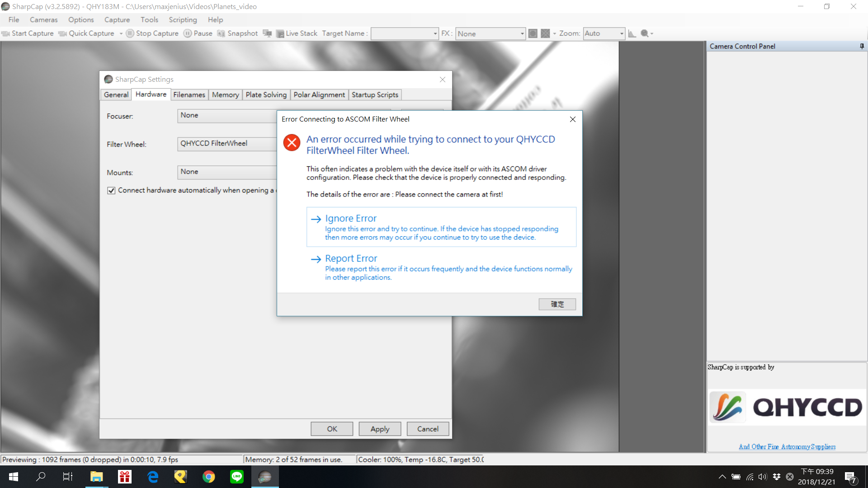Open the Zoom dropdown set to Auto
Viewport: 868px width, 488px height.
(x=604, y=34)
